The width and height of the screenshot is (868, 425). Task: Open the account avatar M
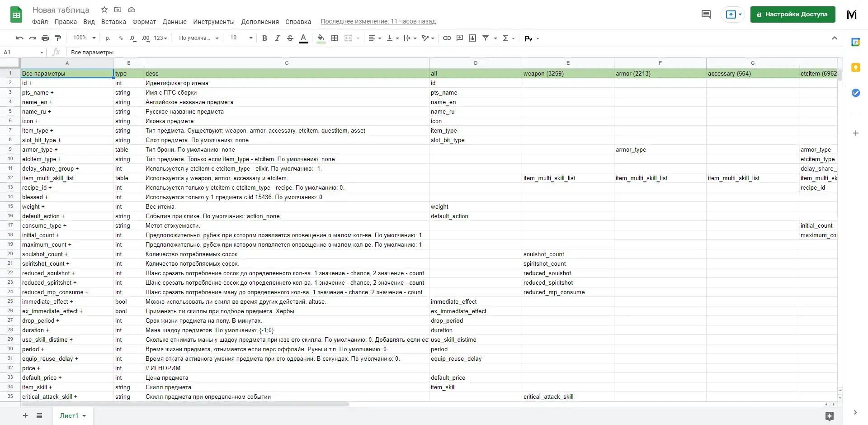tap(852, 14)
